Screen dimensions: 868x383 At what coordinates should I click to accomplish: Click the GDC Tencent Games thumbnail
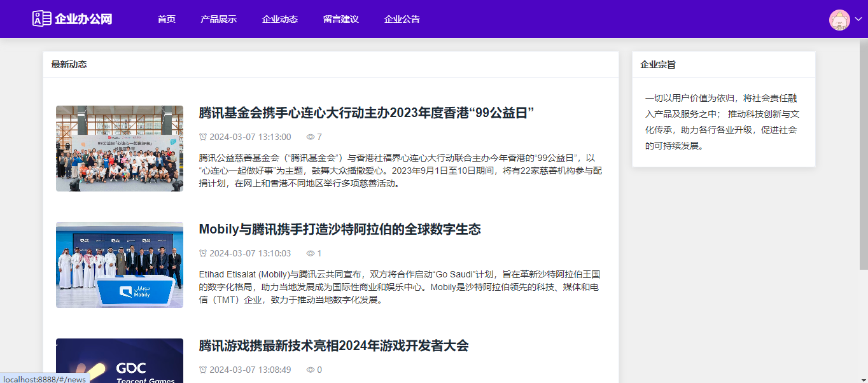120,361
